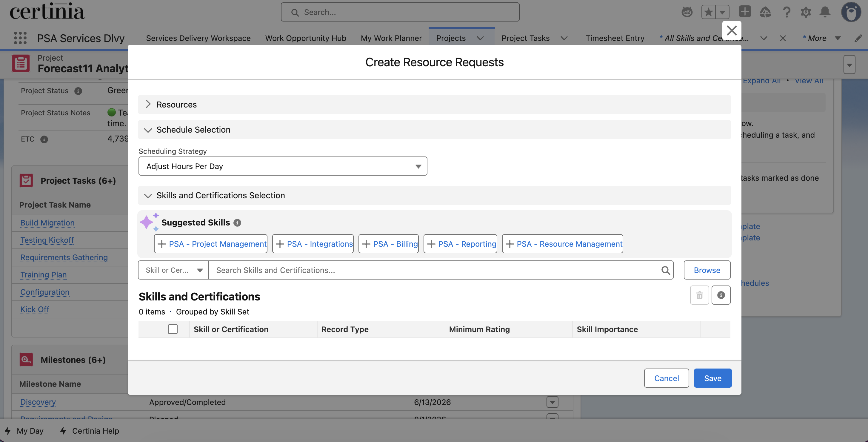
Task: Open the Projects tab dropdown chevron
Action: pyautogui.click(x=480, y=39)
